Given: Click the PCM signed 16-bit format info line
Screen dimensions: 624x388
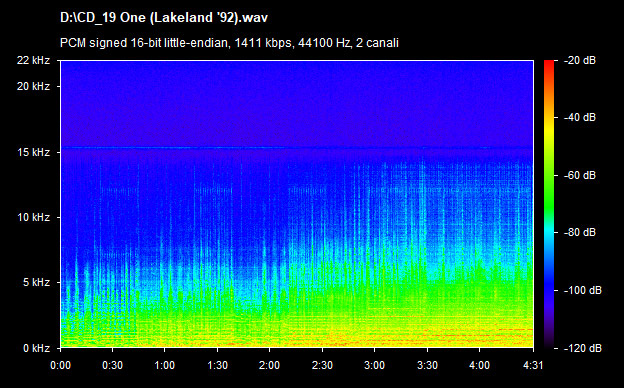Looking at the screenshot, I should coord(229,43).
